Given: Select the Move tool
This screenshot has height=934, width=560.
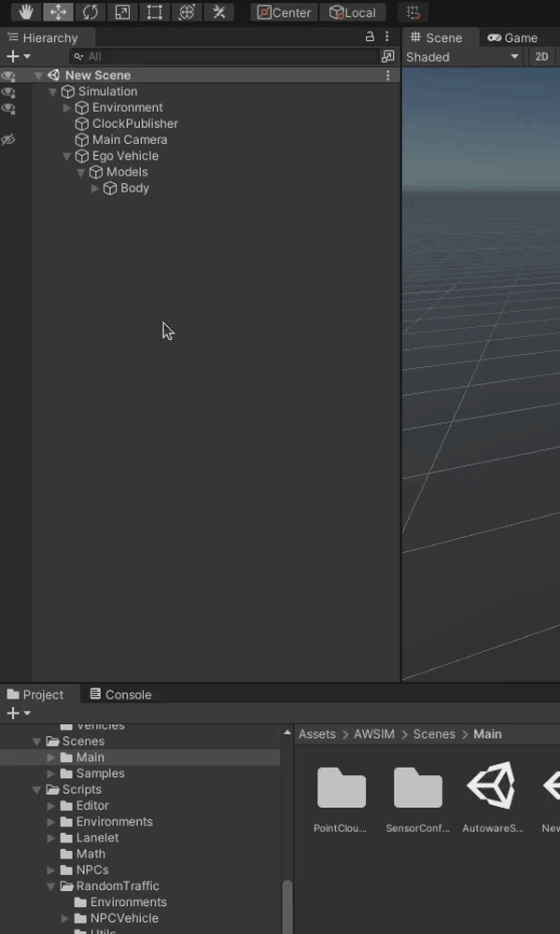Looking at the screenshot, I should click(x=58, y=12).
